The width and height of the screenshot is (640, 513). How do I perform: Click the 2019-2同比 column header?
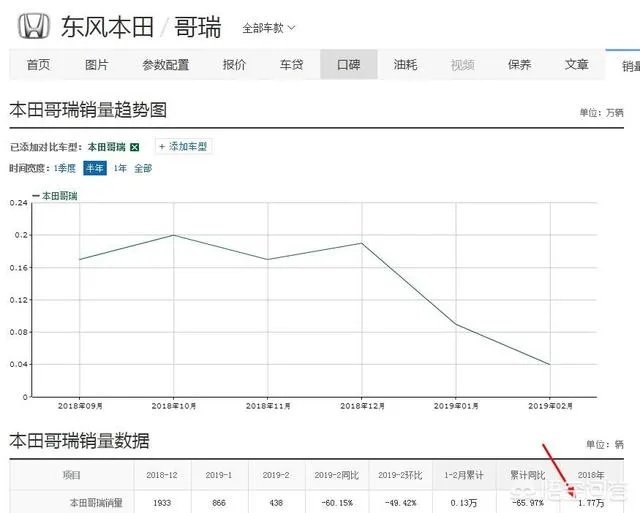337,475
